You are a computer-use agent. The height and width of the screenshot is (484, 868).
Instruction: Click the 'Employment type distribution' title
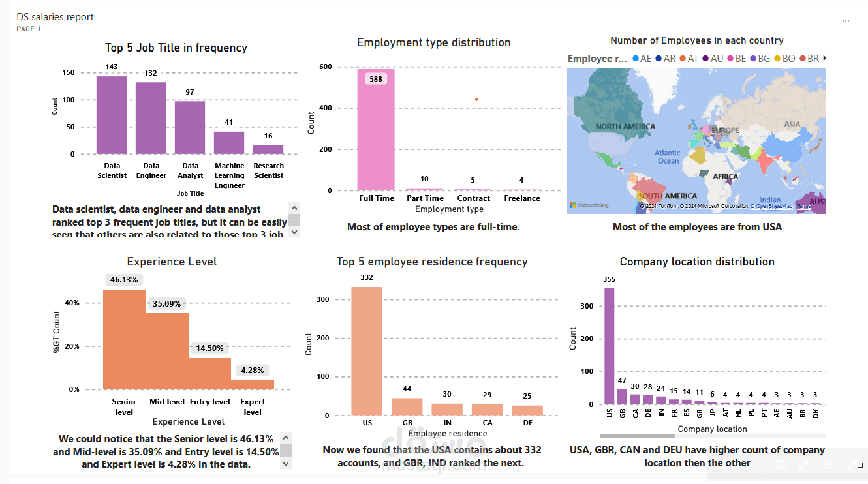point(434,42)
